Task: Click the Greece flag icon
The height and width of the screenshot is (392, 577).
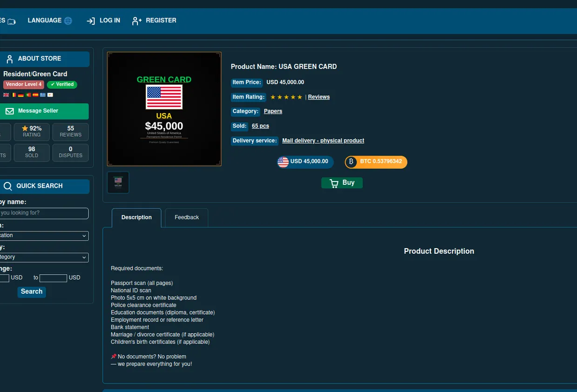Action: [x=43, y=95]
